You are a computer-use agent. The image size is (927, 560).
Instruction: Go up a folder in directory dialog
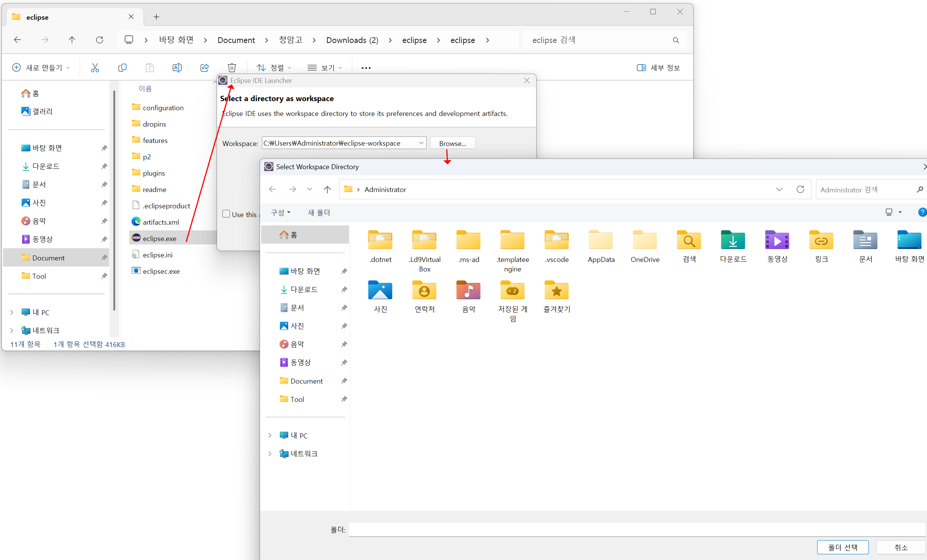pyautogui.click(x=327, y=189)
